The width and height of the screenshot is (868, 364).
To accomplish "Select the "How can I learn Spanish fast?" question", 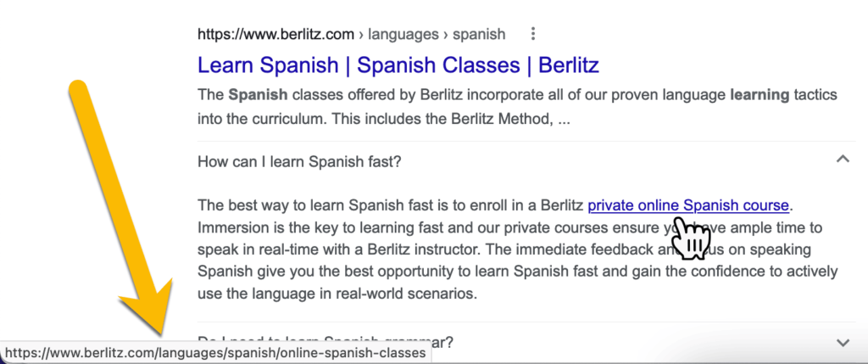I will coord(299,162).
